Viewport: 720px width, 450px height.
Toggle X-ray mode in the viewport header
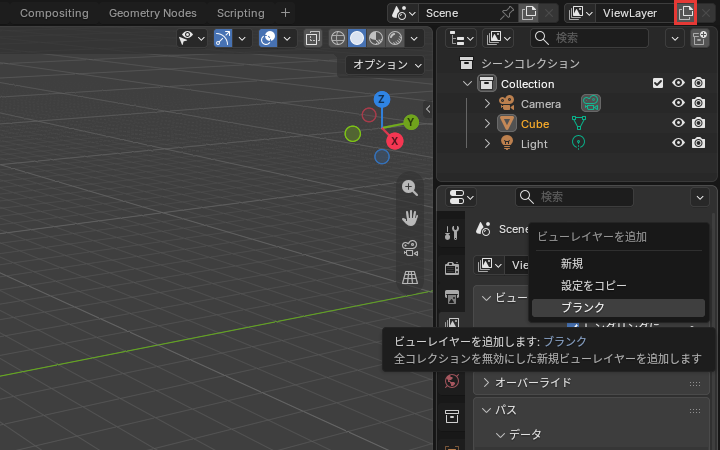[x=313, y=38]
